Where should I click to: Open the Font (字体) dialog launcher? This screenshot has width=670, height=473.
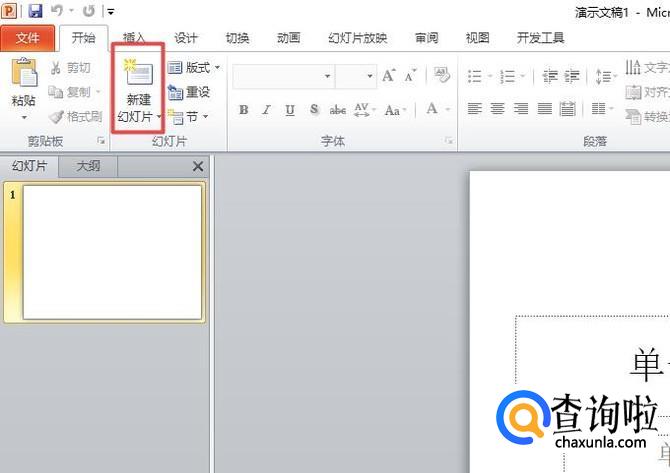click(x=448, y=140)
